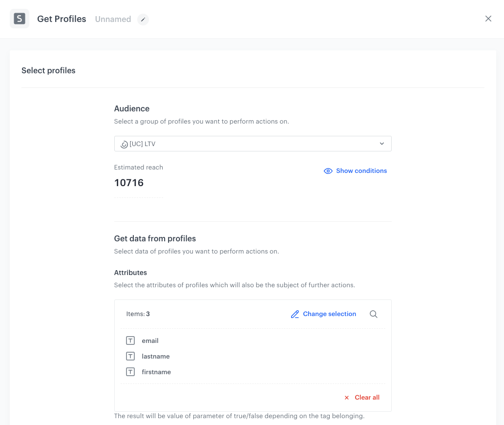This screenshot has width=504, height=425.
Task: Click the Get Profiles app logo icon
Action: 20,18
